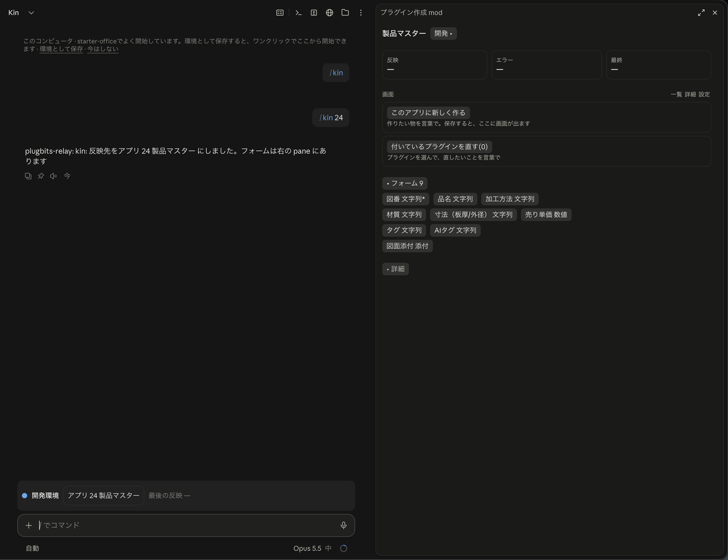This screenshot has width=728, height=560.
Task: Select the 品名 文字列 field chip
Action: coord(455,199)
